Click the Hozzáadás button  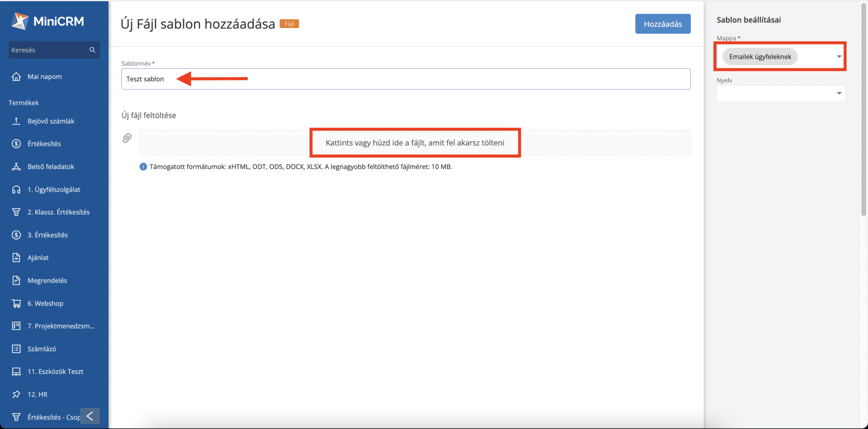click(662, 24)
